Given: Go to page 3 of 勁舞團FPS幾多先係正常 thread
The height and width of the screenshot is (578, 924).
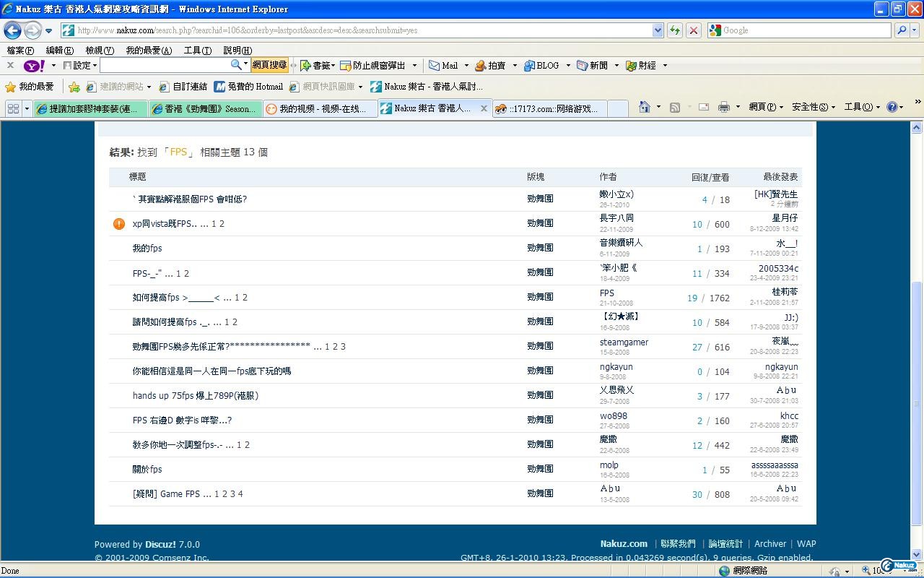Looking at the screenshot, I should click(x=343, y=347).
